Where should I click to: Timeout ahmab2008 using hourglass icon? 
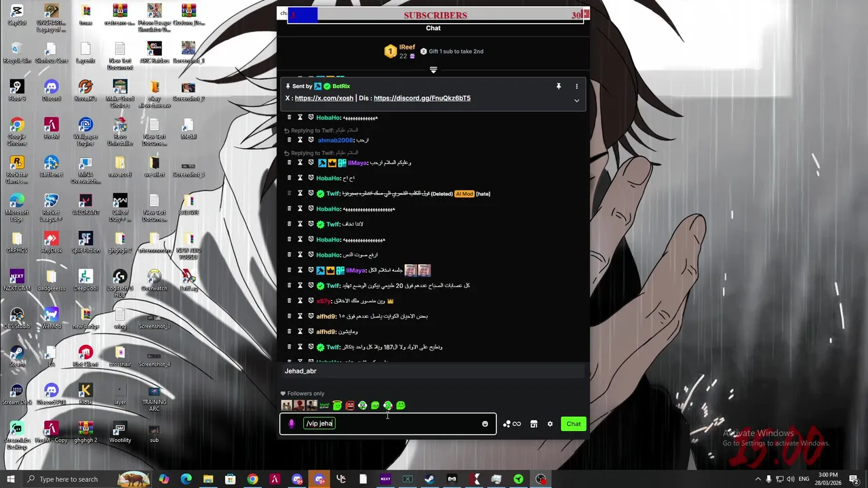point(300,140)
